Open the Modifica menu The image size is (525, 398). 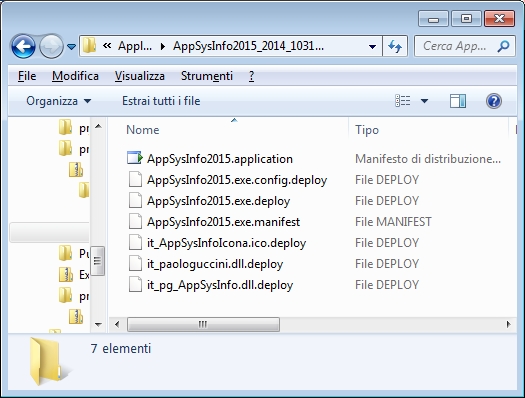point(75,76)
